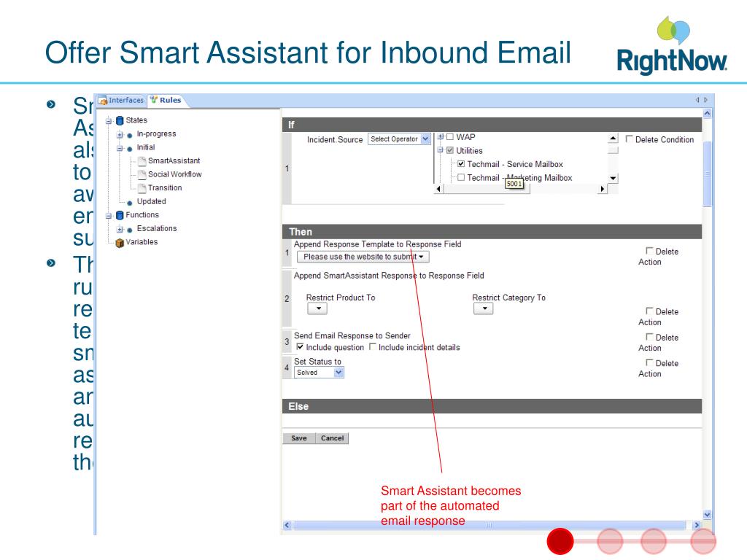Uncheck Techmail - Service Mailbox

(461, 164)
